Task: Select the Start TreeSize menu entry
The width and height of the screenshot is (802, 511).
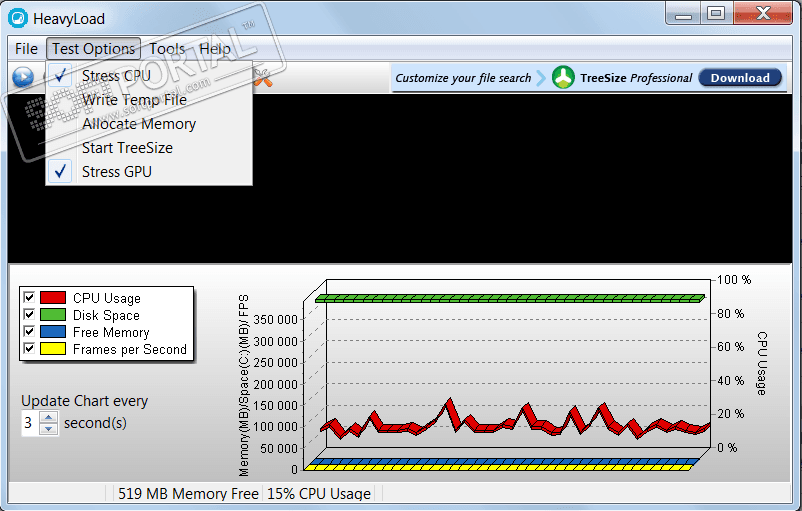Action: pyautogui.click(x=149, y=148)
